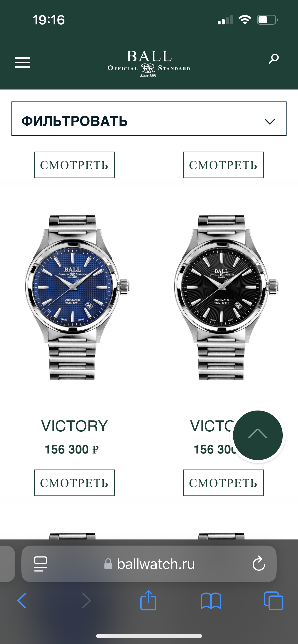Show open tabs with the tabs icon
298x644 pixels.
tap(274, 601)
